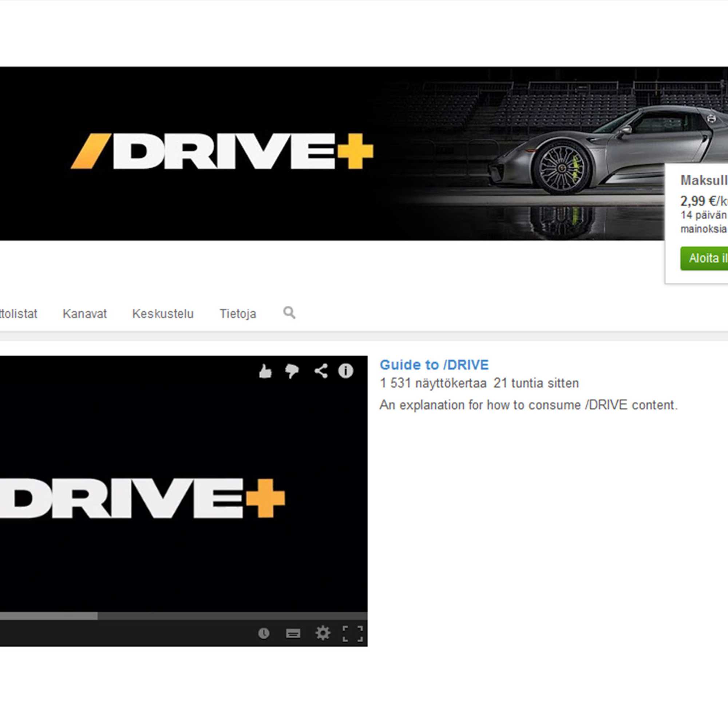728x728 pixels.
Task: Dislike the video with thumbs down icon
Action: 292,371
